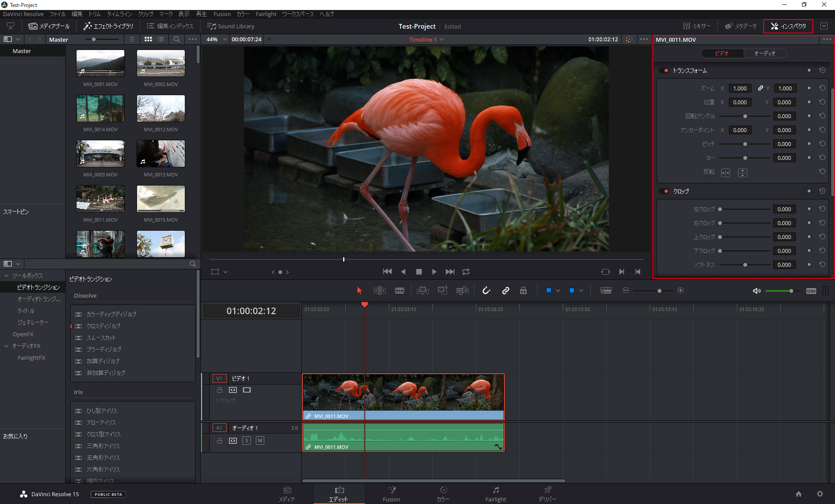Open the Color page
This screenshot has height=504, width=835.
(443, 494)
